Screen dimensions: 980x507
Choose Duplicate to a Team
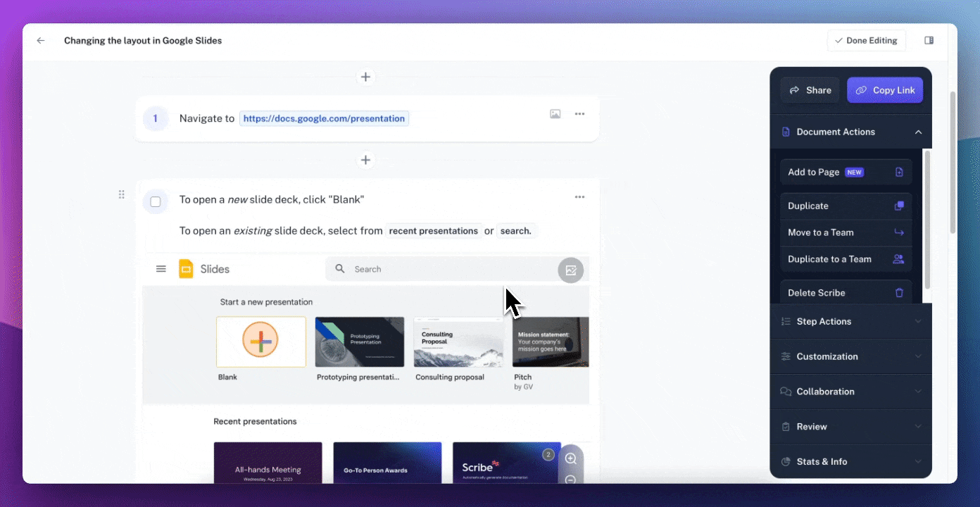pyautogui.click(x=846, y=259)
